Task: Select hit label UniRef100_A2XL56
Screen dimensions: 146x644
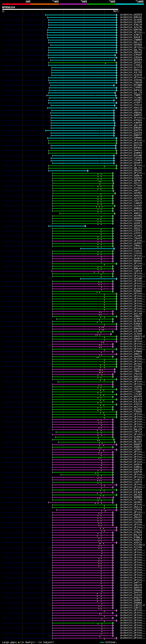Action: coord(131,27)
